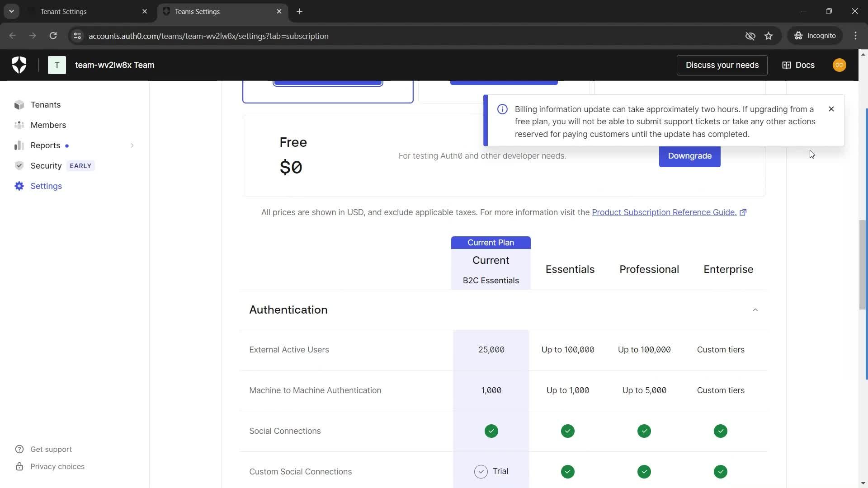Viewport: 868px width, 488px height.
Task: Select the Professional plan column header
Action: coord(649,269)
